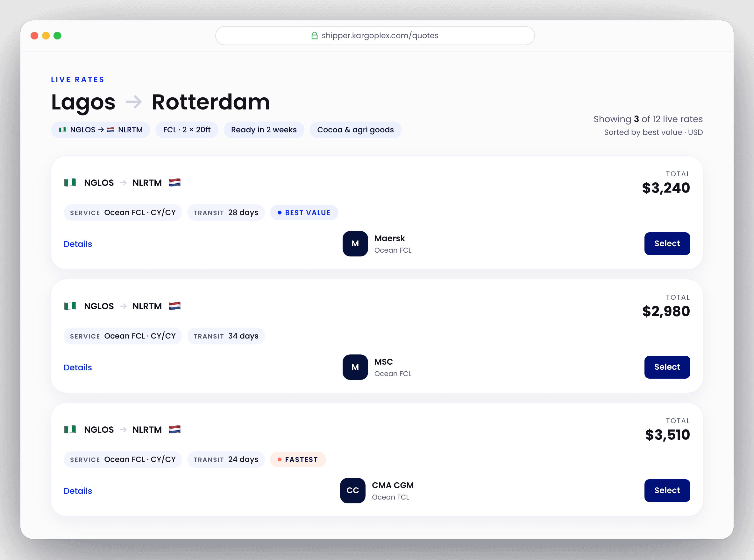Click the arrow between Lagos and Rotterdam

pyautogui.click(x=134, y=102)
